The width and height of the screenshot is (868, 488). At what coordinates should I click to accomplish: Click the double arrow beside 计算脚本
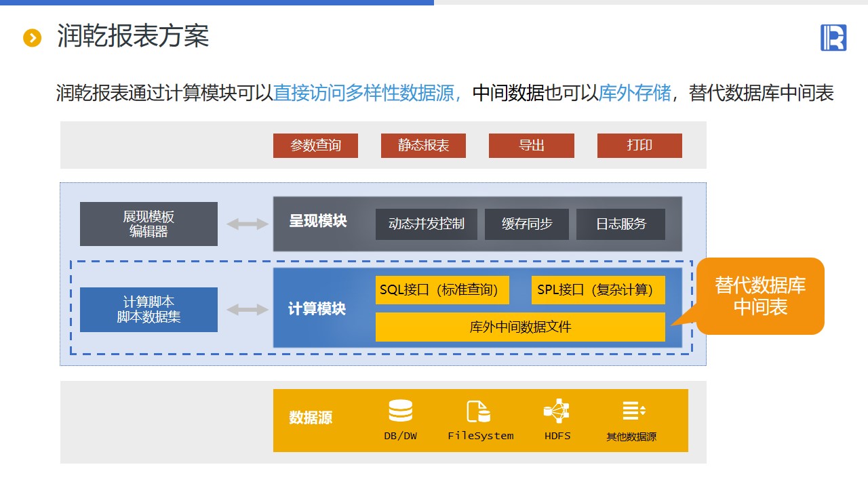(x=248, y=310)
